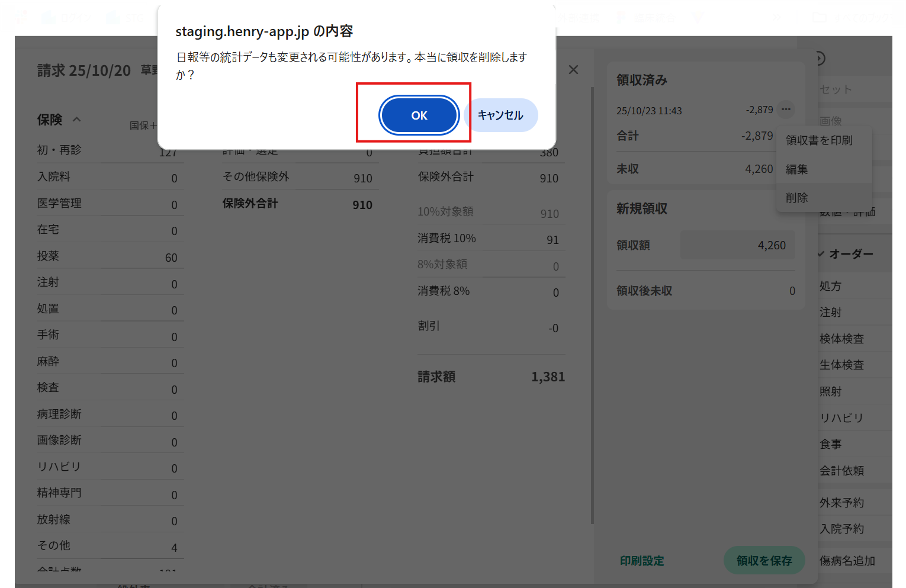Click the 注射 row in 保険 list
The height and width of the screenshot is (588, 906).
48,282
